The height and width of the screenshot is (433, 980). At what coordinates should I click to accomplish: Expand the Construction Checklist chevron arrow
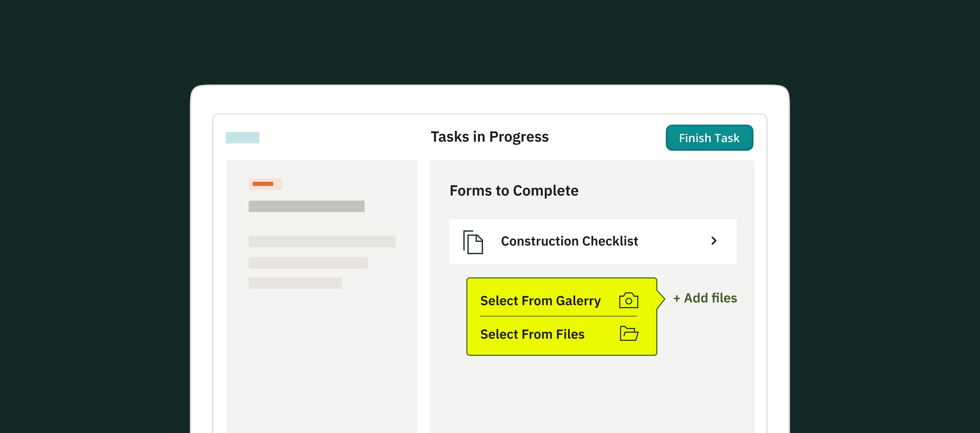[714, 241]
